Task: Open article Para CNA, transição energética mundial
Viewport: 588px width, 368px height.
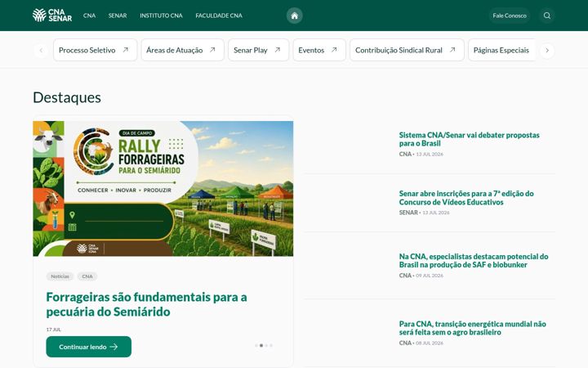Action: click(473, 328)
